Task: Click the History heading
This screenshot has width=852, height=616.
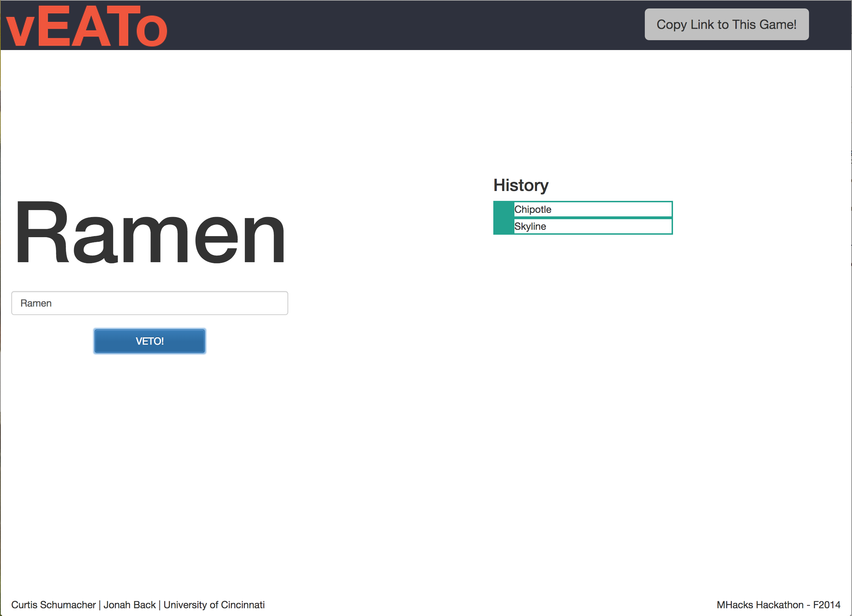Action: click(x=521, y=185)
